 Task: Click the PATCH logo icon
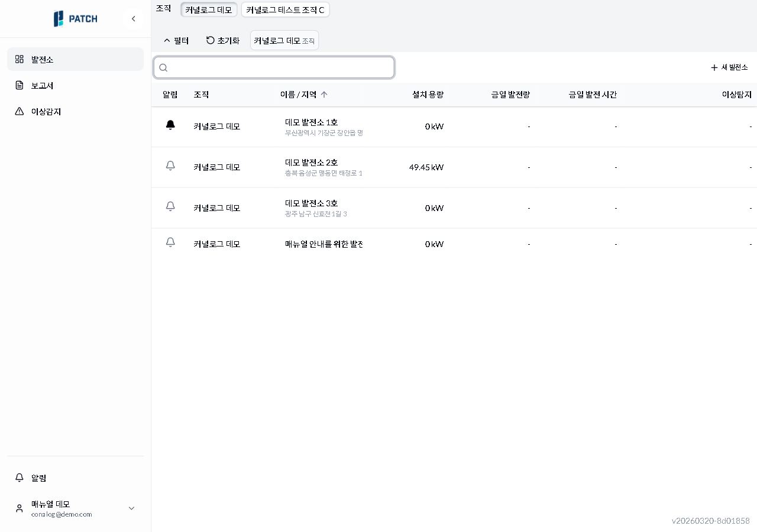[59, 18]
